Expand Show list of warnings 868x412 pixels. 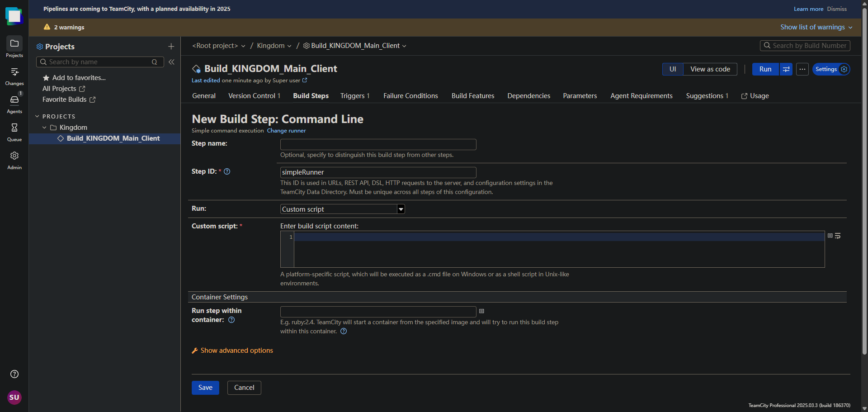(x=816, y=27)
